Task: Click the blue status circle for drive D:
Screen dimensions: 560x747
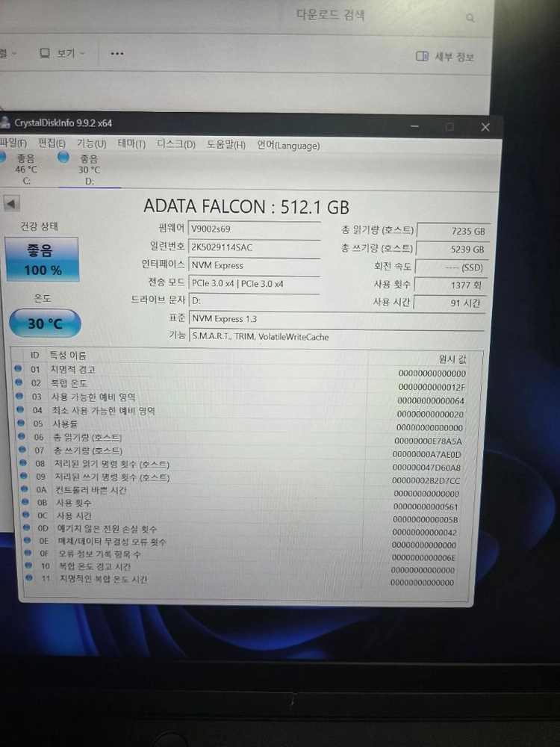Action: [63, 157]
